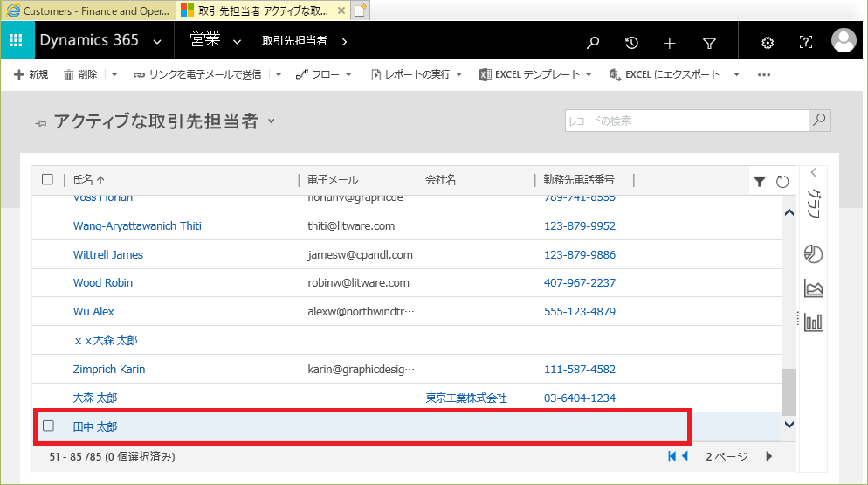Viewport: 868px width, 485px height.
Task: Click レポートの実行 command
Action: (x=410, y=74)
